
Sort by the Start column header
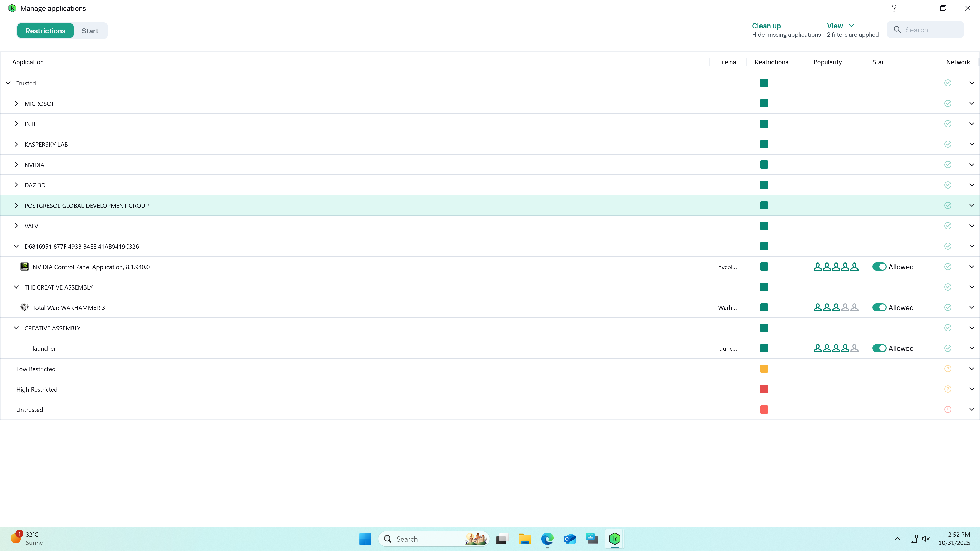879,62
